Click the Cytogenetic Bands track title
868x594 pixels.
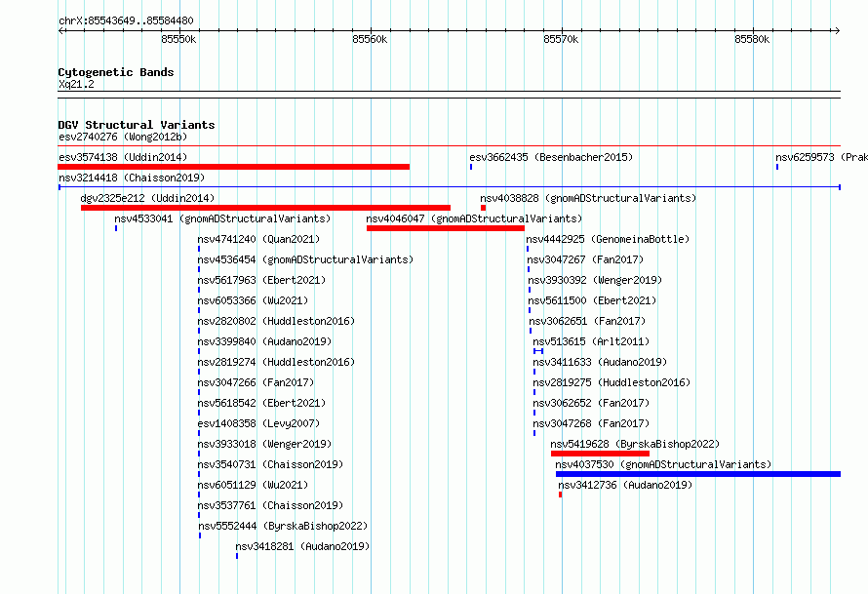116,72
